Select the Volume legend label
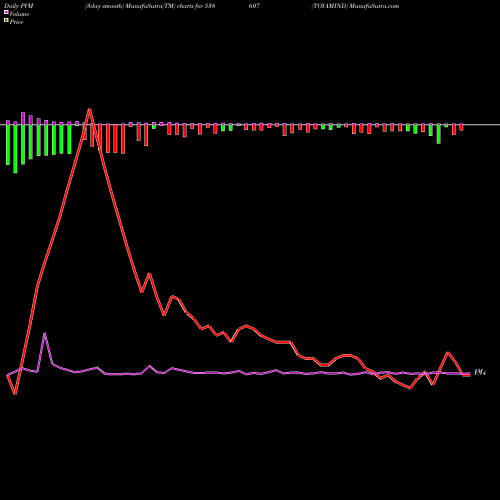Image resolution: width=500 pixels, height=500 pixels. [x=19, y=14]
